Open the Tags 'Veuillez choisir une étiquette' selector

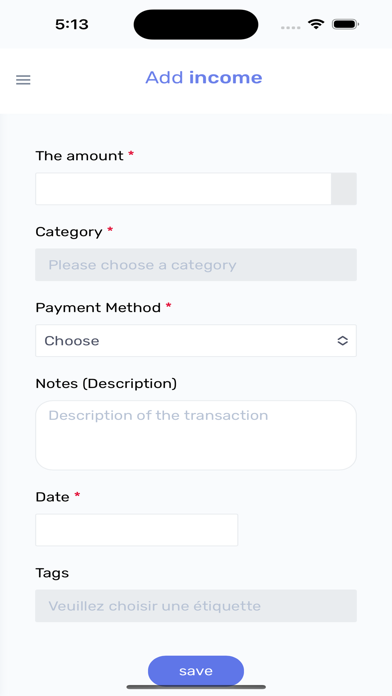196,606
